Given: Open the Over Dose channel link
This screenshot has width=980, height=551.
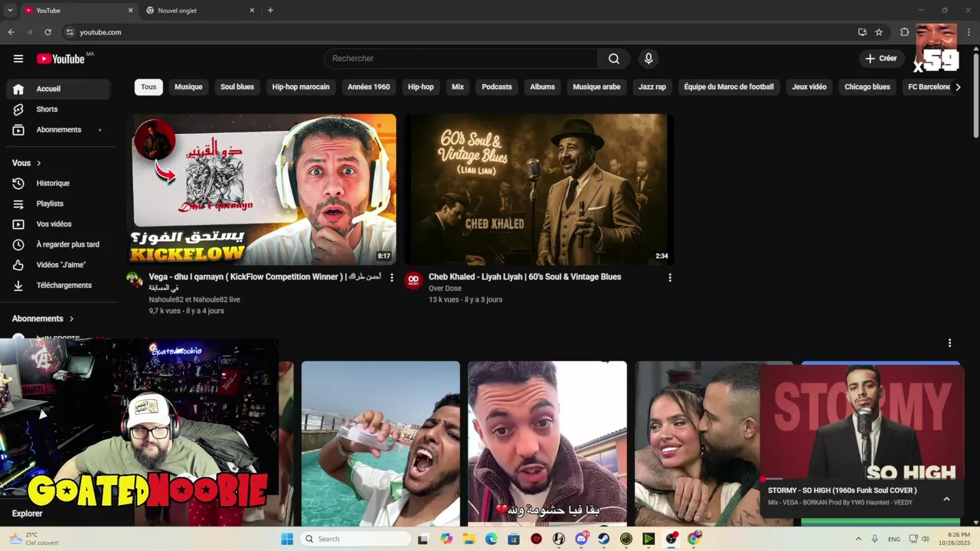Looking at the screenshot, I should coord(445,289).
